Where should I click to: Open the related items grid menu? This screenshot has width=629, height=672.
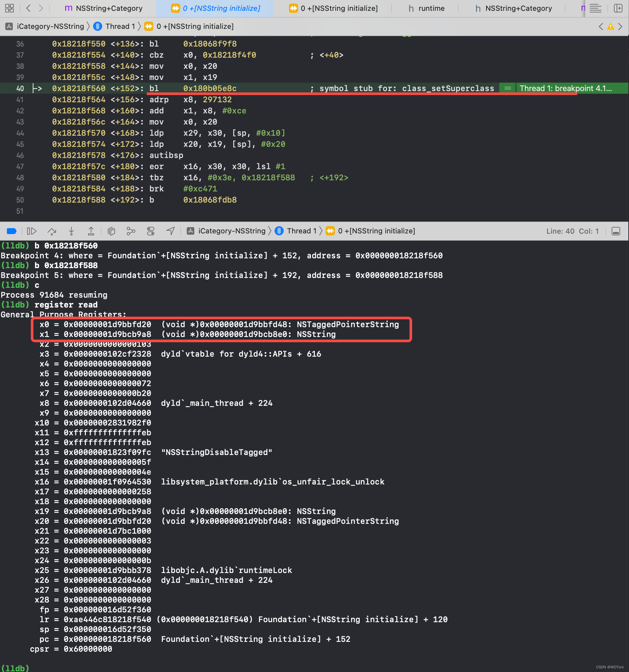(10, 8)
